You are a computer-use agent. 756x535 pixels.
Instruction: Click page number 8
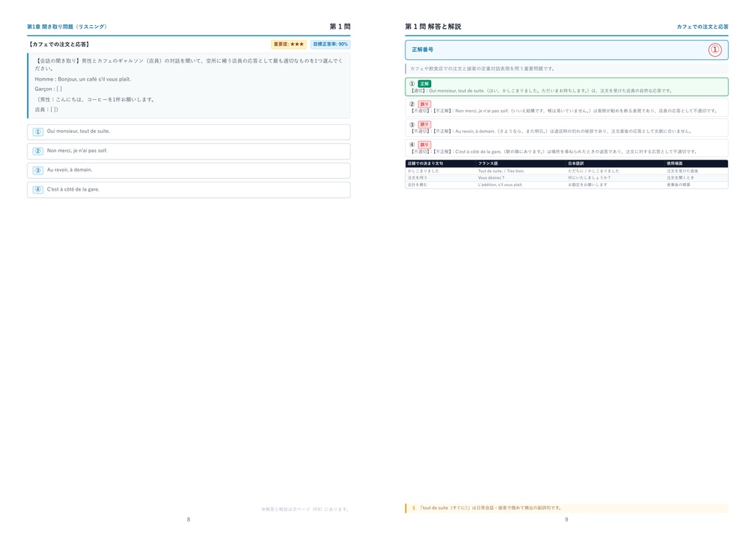(188, 519)
